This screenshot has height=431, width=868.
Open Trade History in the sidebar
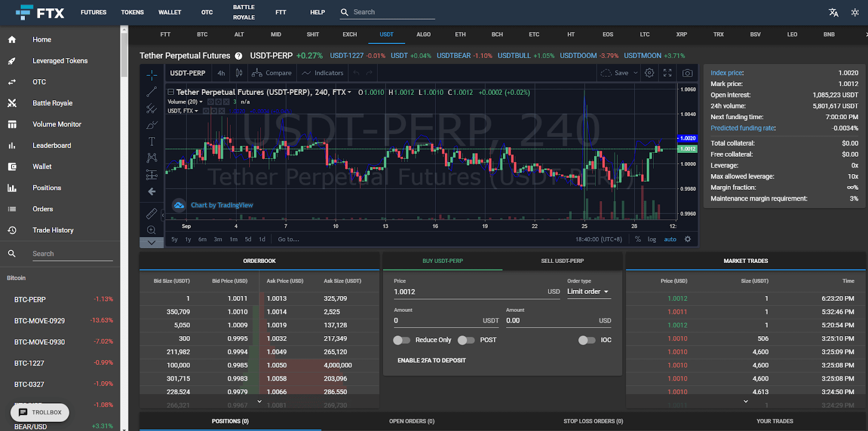tap(53, 230)
